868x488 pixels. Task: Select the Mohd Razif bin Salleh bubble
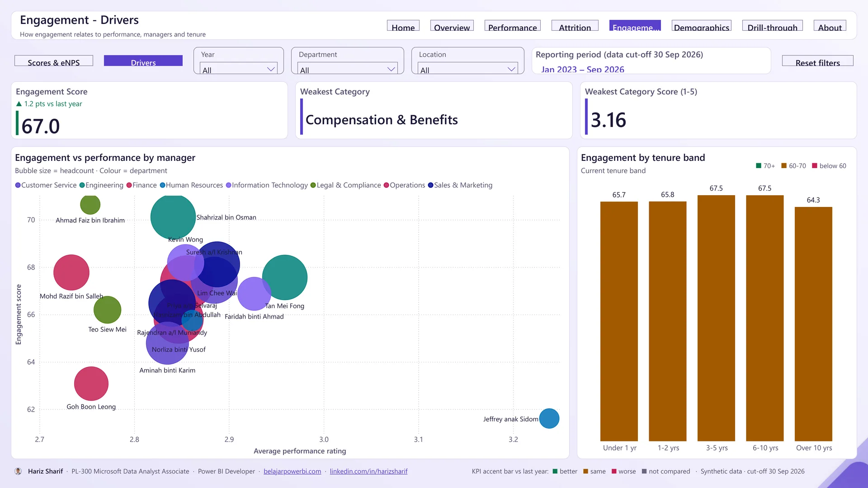71,272
